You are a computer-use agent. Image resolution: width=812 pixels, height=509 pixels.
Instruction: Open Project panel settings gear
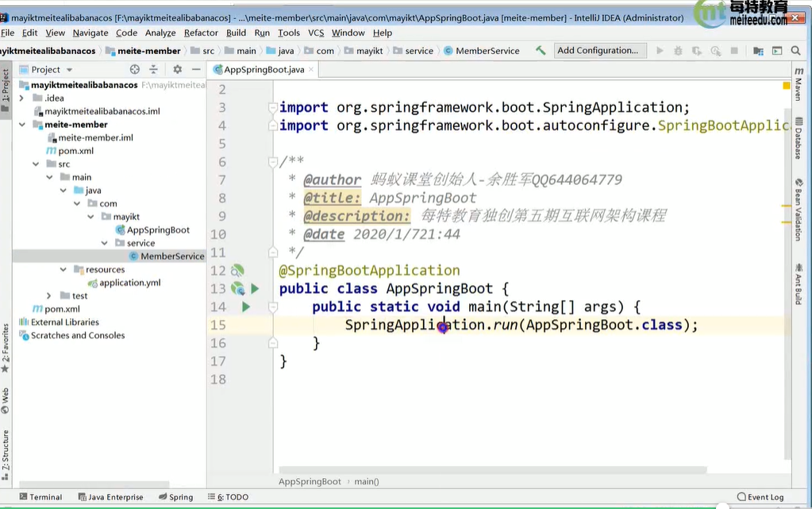pos(177,69)
